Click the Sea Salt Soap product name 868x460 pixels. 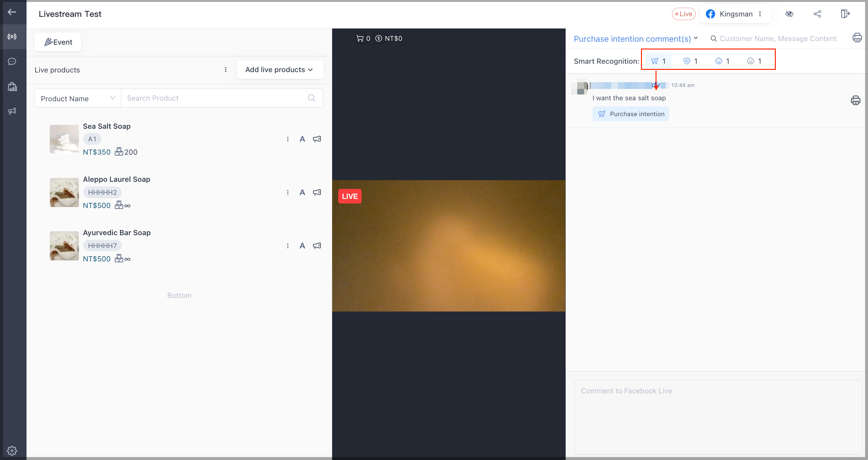click(107, 126)
